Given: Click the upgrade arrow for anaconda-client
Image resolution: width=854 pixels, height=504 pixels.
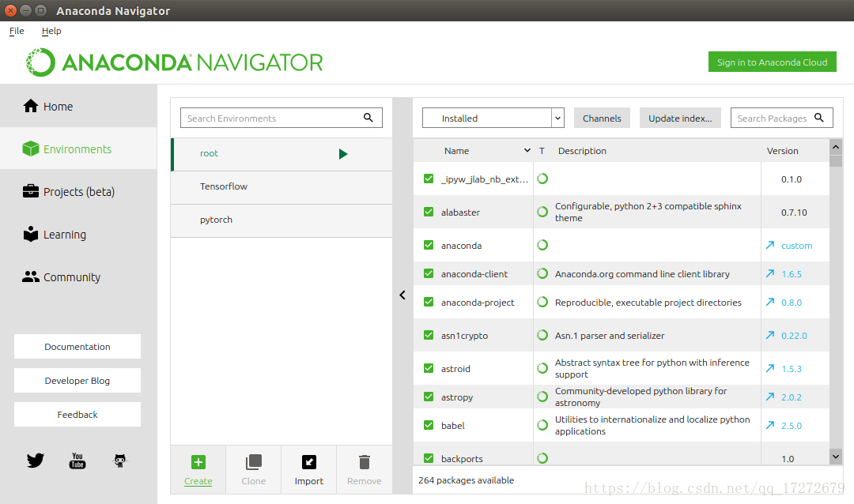Looking at the screenshot, I should (x=770, y=273).
